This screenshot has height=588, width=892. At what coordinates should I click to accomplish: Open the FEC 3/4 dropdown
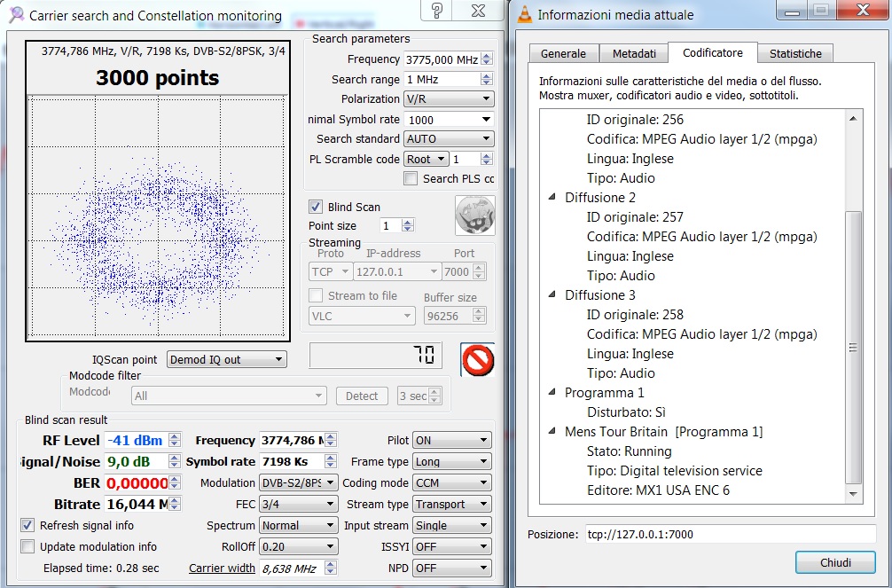click(x=298, y=505)
